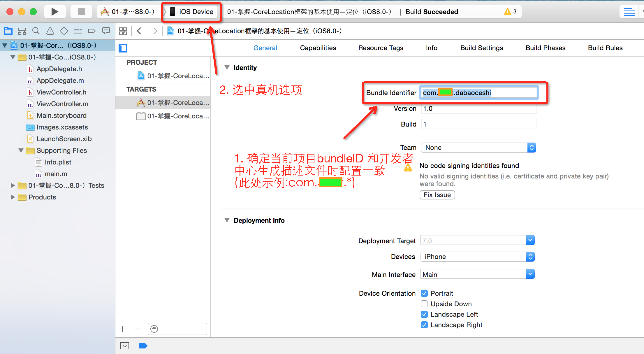Click the project file icon in jump bar
This screenshot has width=644, height=354.
[171, 31]
